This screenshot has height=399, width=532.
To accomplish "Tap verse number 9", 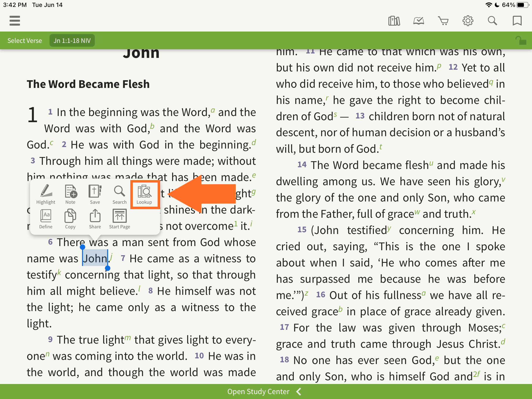I will (x=50, y=339).
